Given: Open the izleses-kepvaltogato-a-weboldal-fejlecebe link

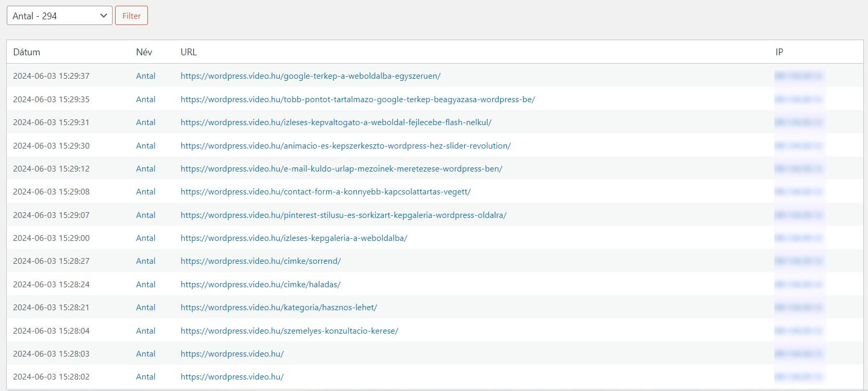Looking at the screenshot, I should point(336,123).
